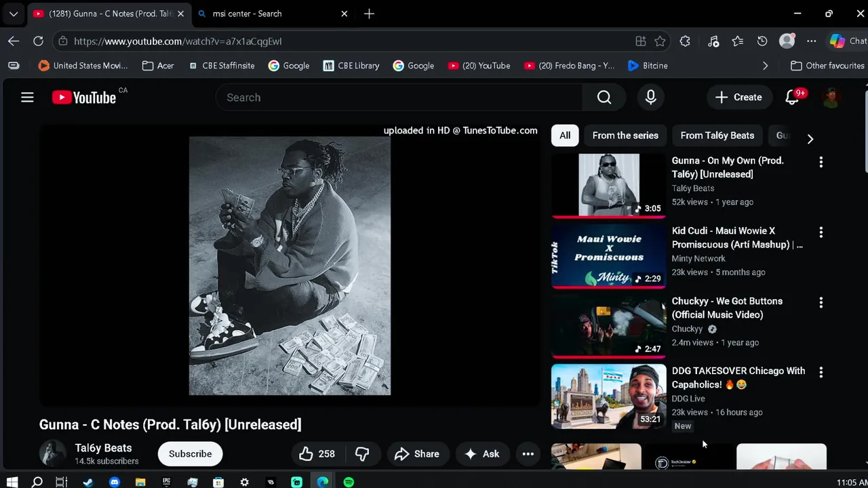Open Chuckyy We Got Buttons thumbnail

click(x=609, y=325)
